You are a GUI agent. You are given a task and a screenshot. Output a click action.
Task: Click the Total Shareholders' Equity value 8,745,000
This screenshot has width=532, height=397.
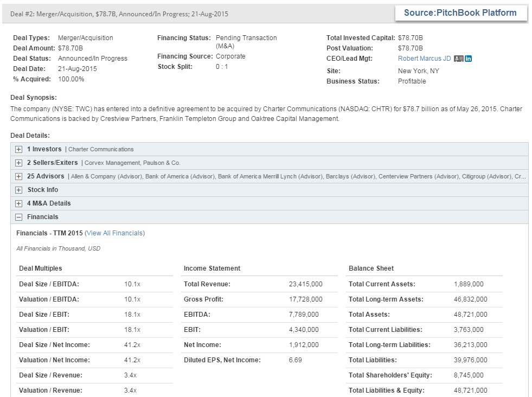click(x=469, y=375)
